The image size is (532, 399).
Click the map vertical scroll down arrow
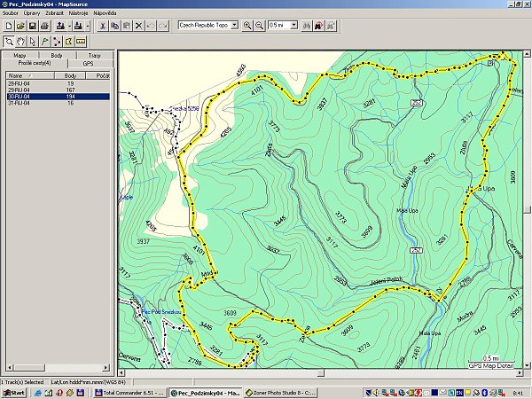click(x=527, y=365)
